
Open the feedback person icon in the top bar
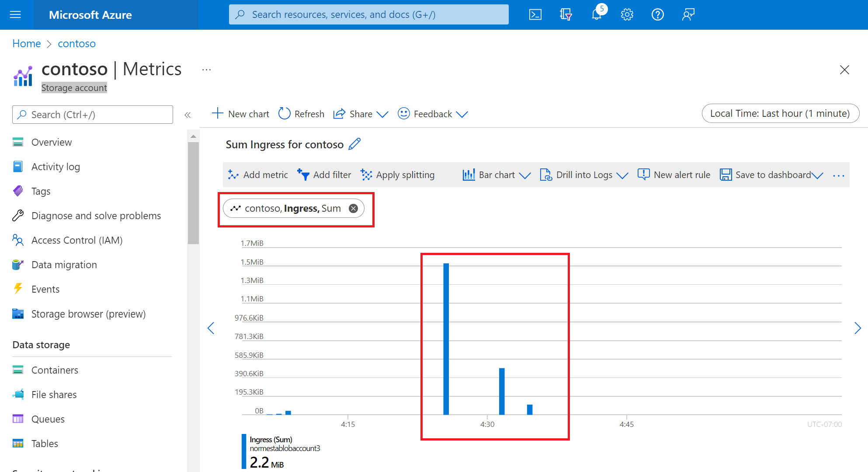pyautogui.click(x=688, y=15)
